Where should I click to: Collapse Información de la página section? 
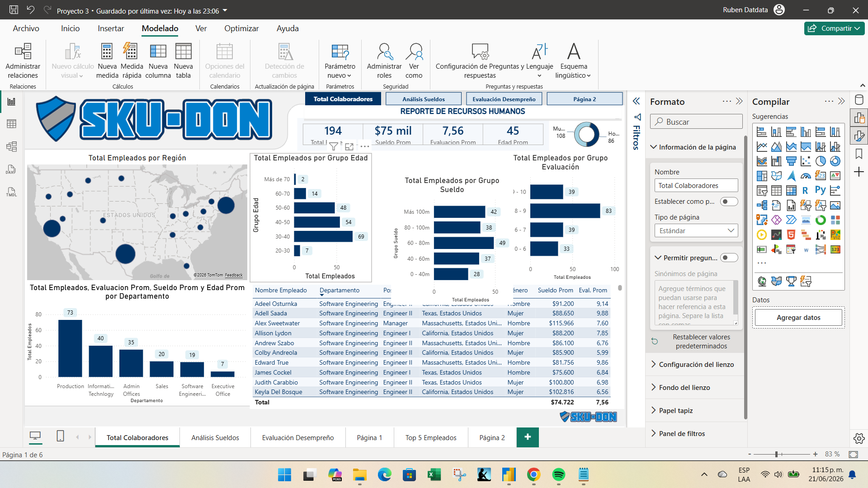[693, 147]
